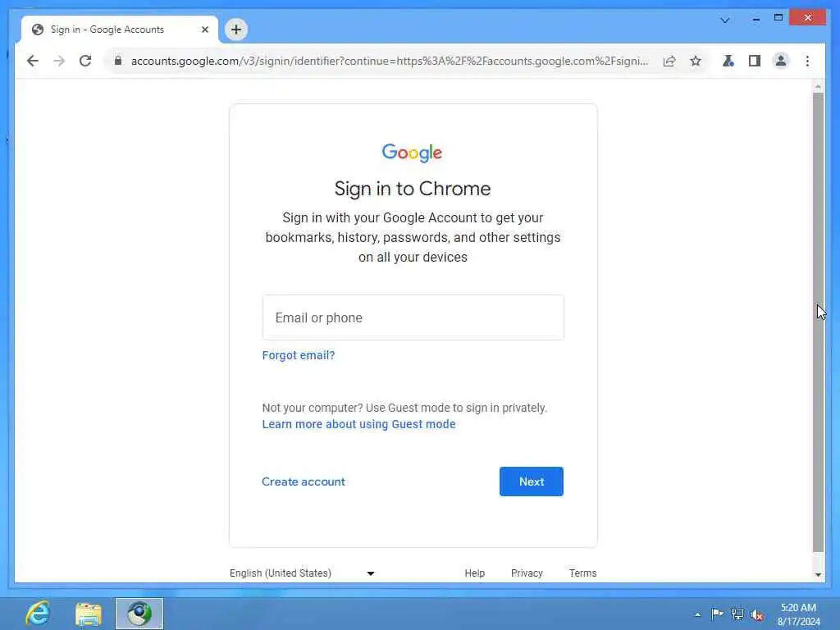The height and width of the screenshot is (630, 840).
Task: Open the profile avatar icon
Action: click(781, 61)
